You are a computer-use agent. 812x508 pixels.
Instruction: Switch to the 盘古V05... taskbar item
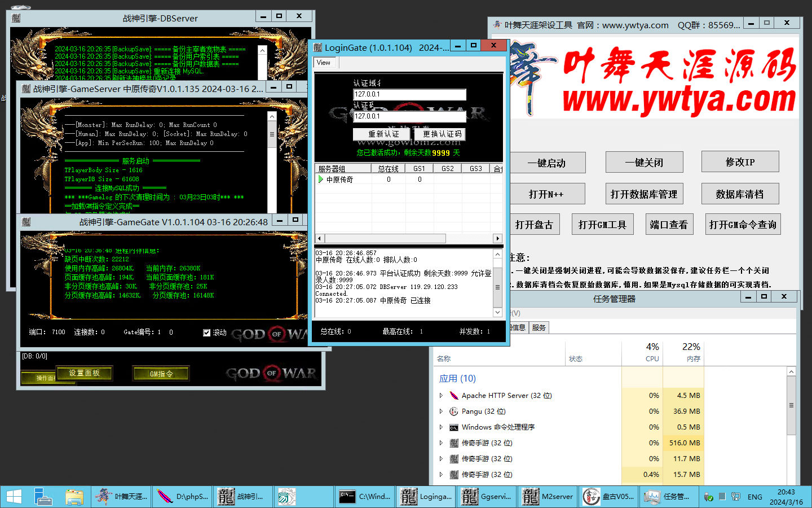tap(608, 497)
